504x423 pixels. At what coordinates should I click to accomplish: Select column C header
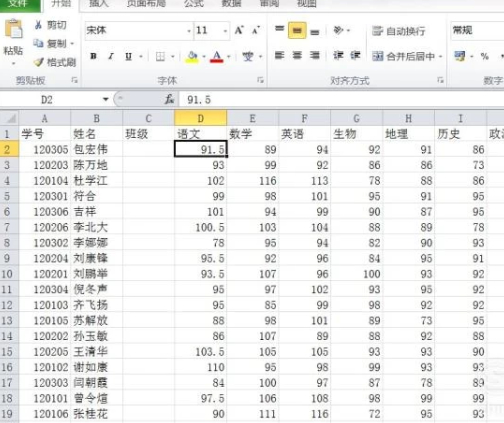(149, 118)
